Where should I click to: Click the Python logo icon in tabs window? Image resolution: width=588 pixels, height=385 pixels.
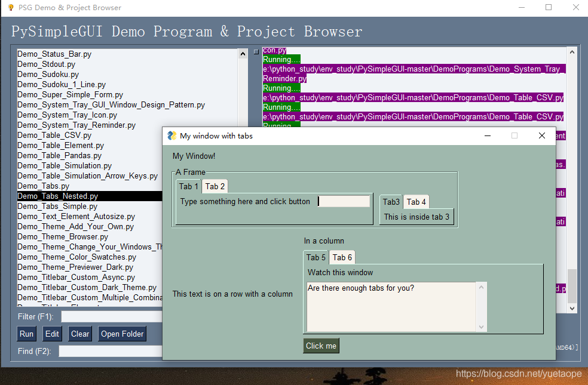(171, 135)
